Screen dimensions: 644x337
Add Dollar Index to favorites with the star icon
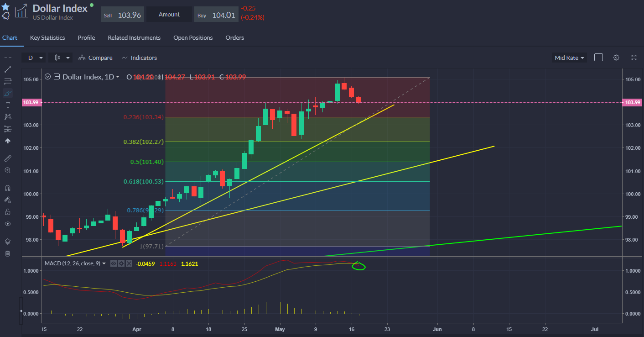point(5,7)
